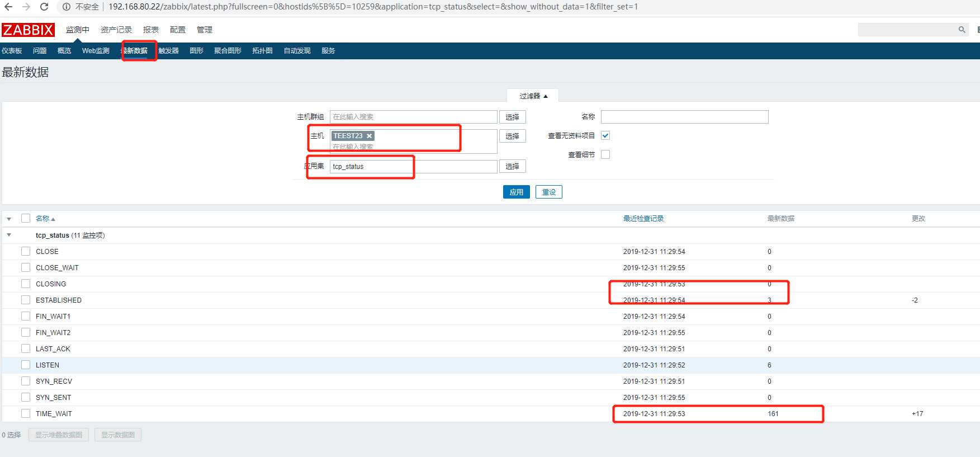The width and height of the screenshot is (980, 457).
Task: Click the +17 change value
Action: pos(917,413)
